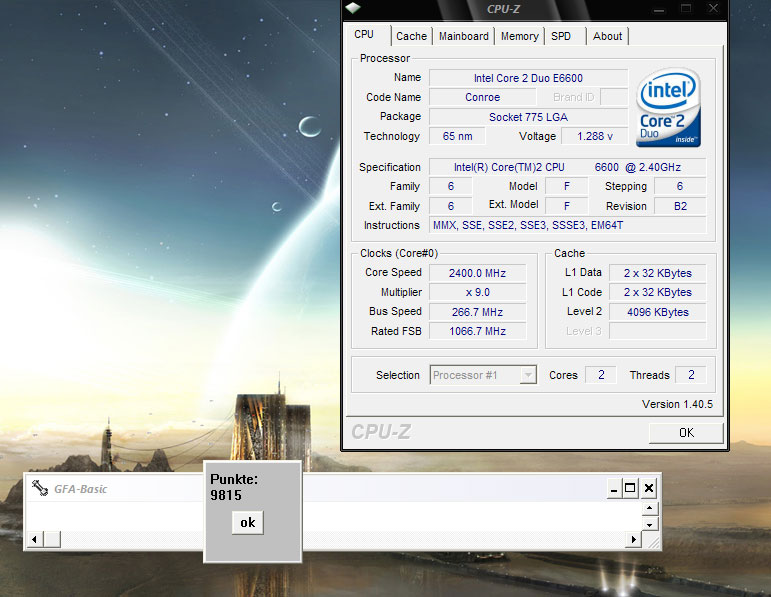Click the 'Punkte: 9815' score text

(234, 487)
